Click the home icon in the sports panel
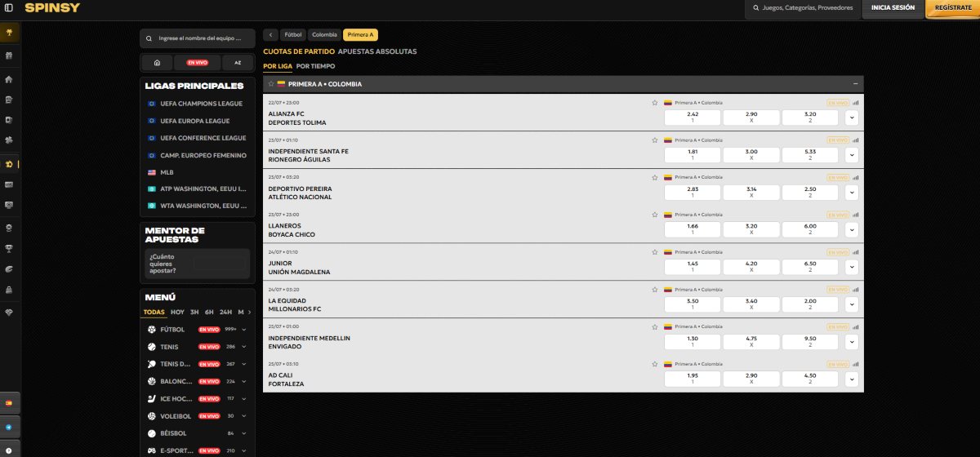This screenshot has width=980, height=457. pyautogui.click(x=157, y=62)
